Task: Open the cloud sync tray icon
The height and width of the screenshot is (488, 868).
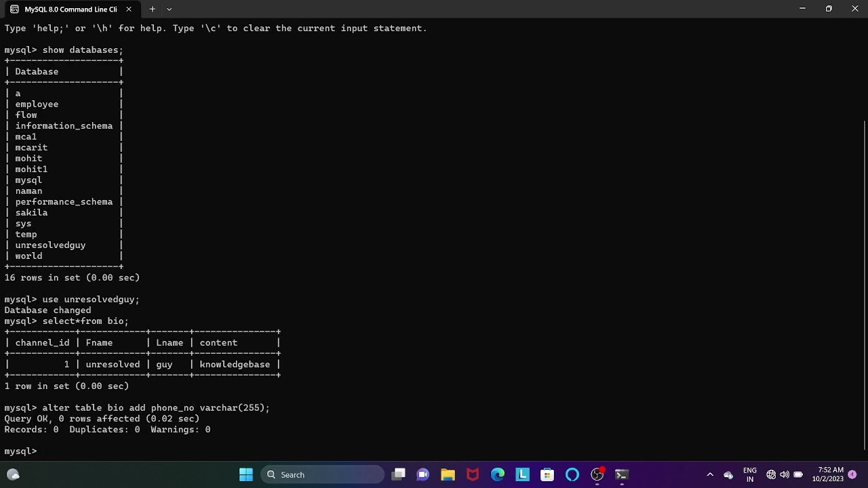Action: pos(728,474)
